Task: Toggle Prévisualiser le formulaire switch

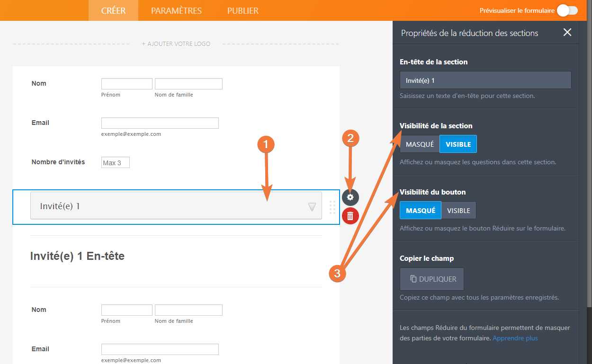Action: 567,10
